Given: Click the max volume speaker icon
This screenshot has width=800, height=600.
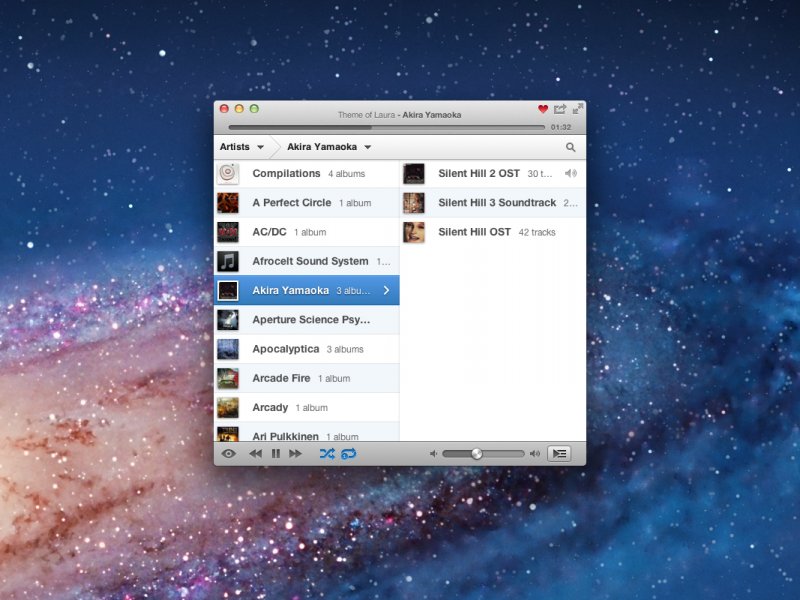Looking at the screenshot, I should [x=535, y=454].
